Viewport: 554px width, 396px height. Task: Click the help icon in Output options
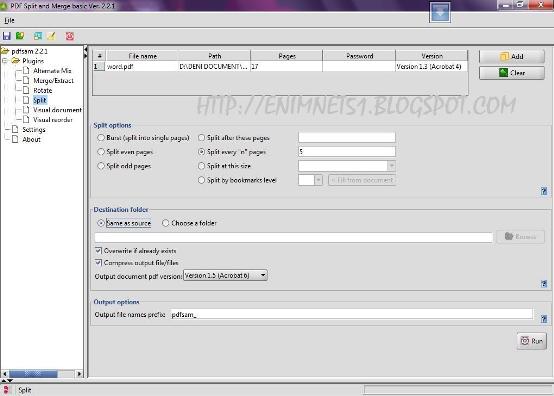[544, 319]
